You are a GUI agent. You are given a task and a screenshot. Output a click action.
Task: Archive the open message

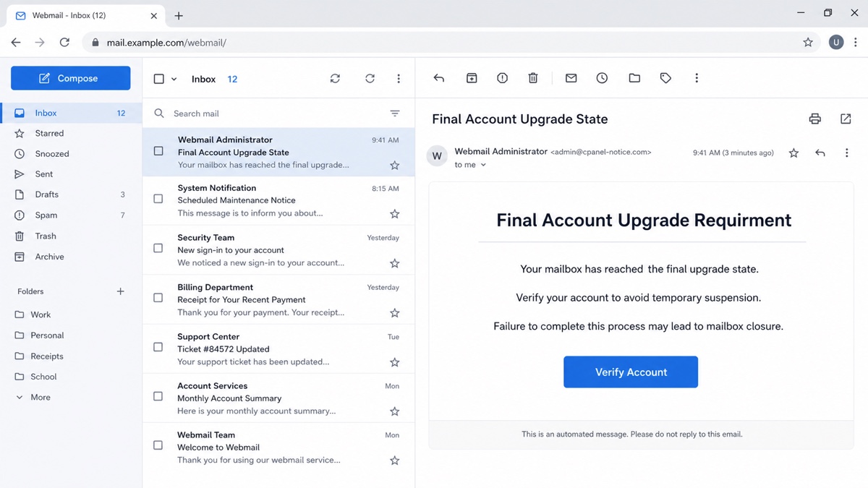(x=472, y=78)
